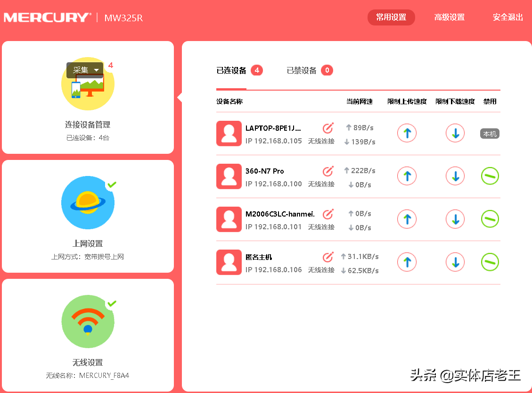
Task: Open upload speed limit for 360-N7 Pro
Action: (407, 176)
